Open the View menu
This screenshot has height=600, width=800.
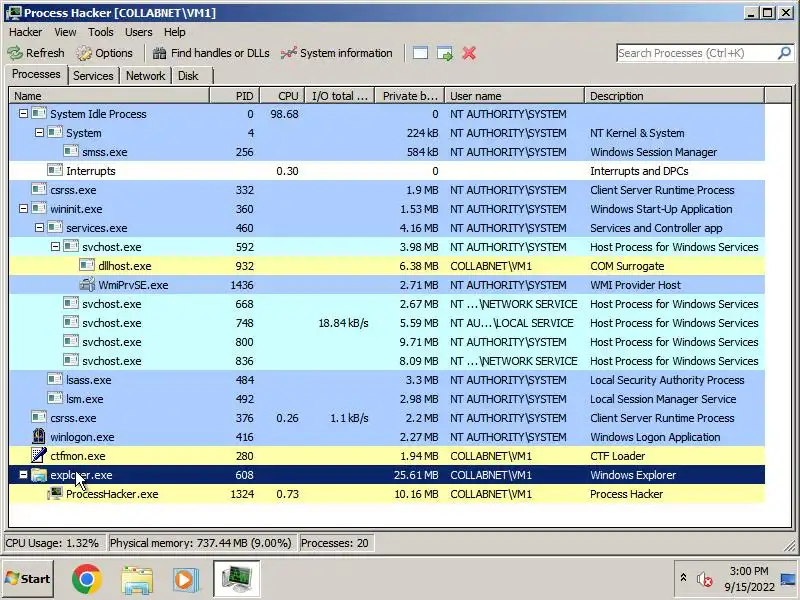click(65, 32)
